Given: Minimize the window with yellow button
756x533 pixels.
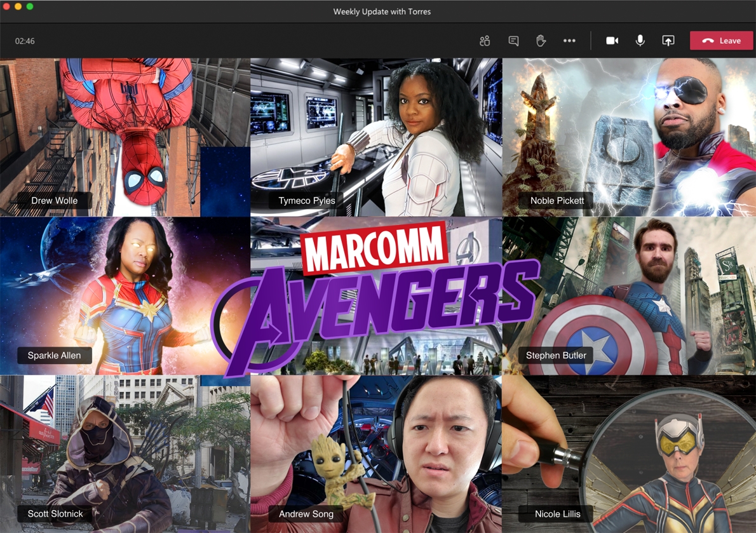Looking at the screenshot, I should tap(18, 6).
